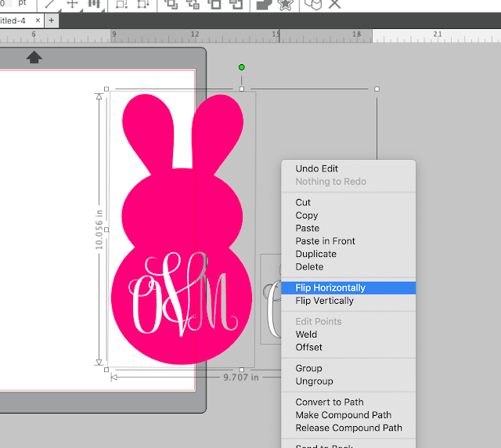Click the X delete toolbar icon
This screenshot has width=501, height=448.
[335, 4]
